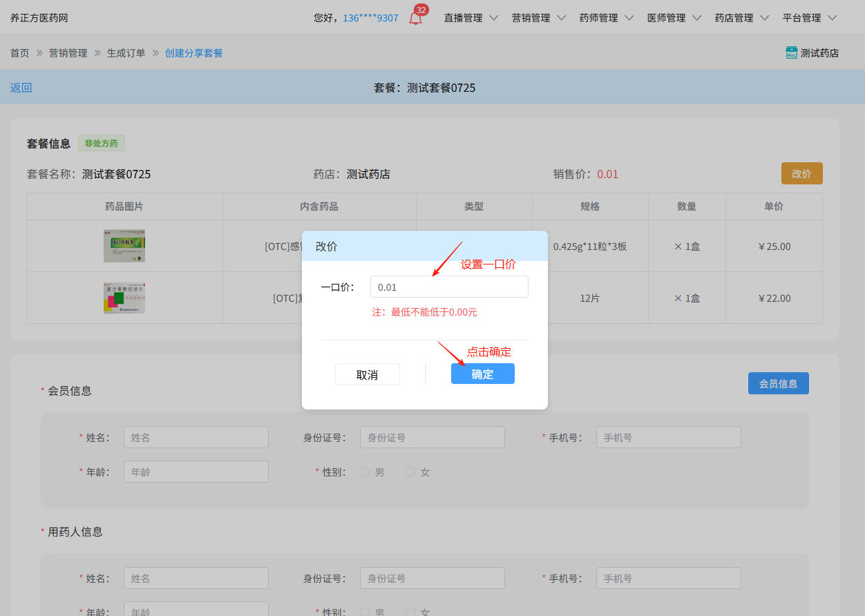
Task: Go to 首页 breadcrumb
Action: (x=19, y=52)
